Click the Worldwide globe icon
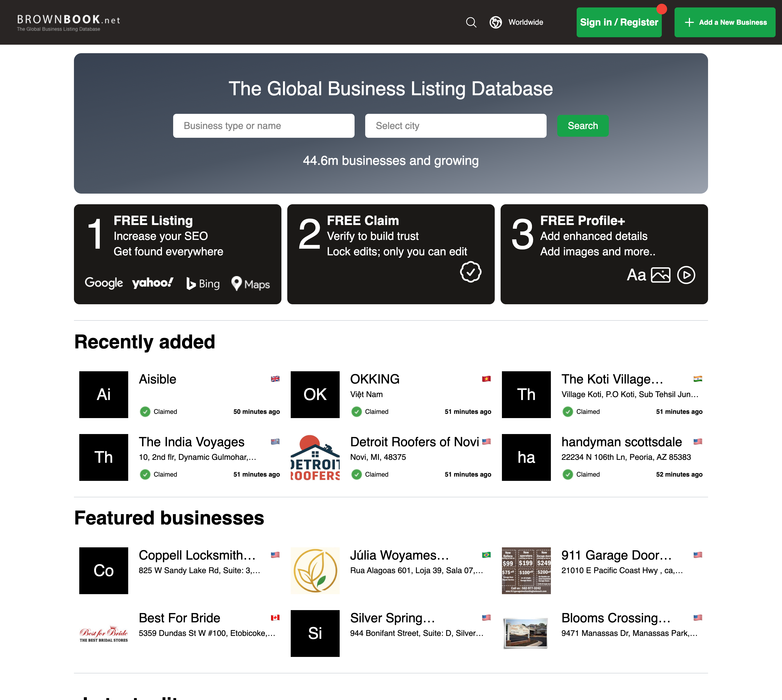The height and width of the screenshot is (700, 782). [496, 22]
